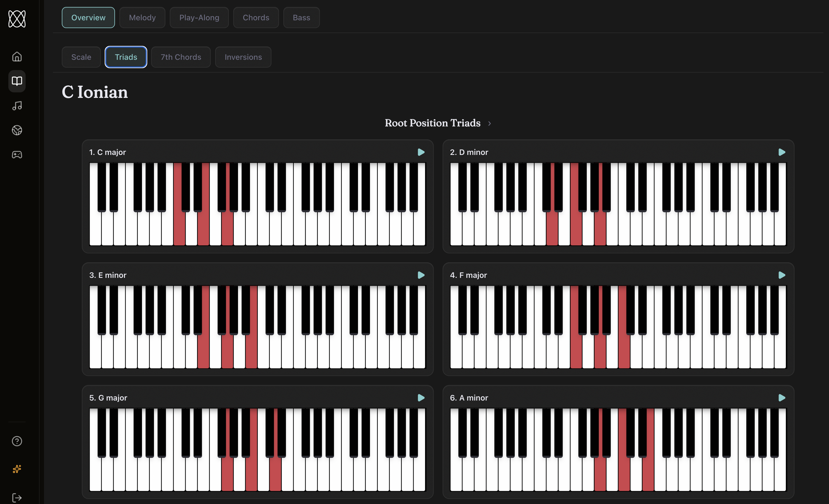The height and width of the screenshot is (504, 829).
Task: Click the F major piano keyboard
Action: pyautogui.click(x=618, y=327)
